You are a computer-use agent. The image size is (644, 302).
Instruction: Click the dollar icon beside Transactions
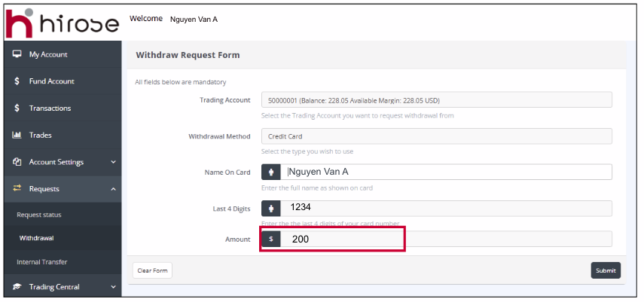[17, 108]
